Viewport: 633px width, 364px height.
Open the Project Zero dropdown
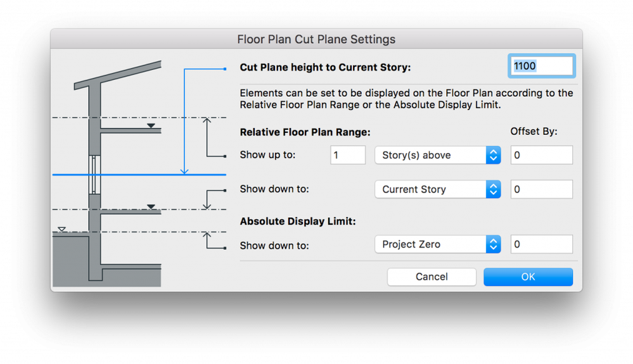coord(438,244)
